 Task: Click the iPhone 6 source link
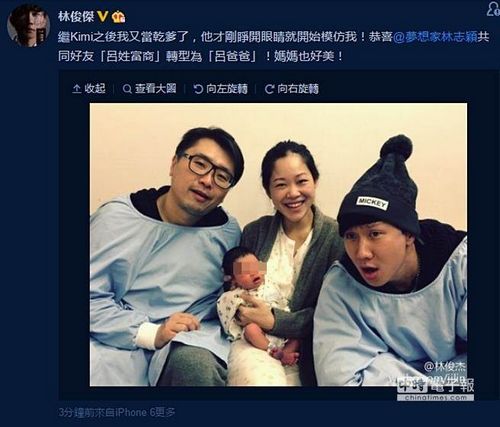click(136, 412)
